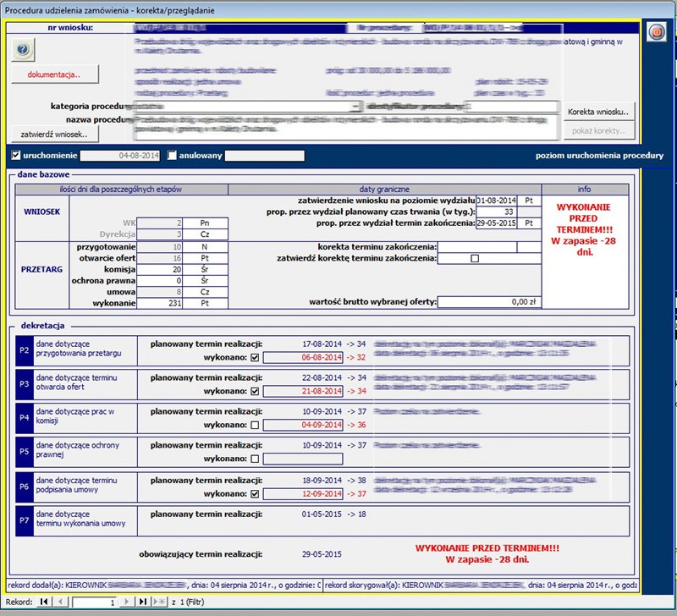Focus the korekta terminu zakończenia field

[476, 247]
